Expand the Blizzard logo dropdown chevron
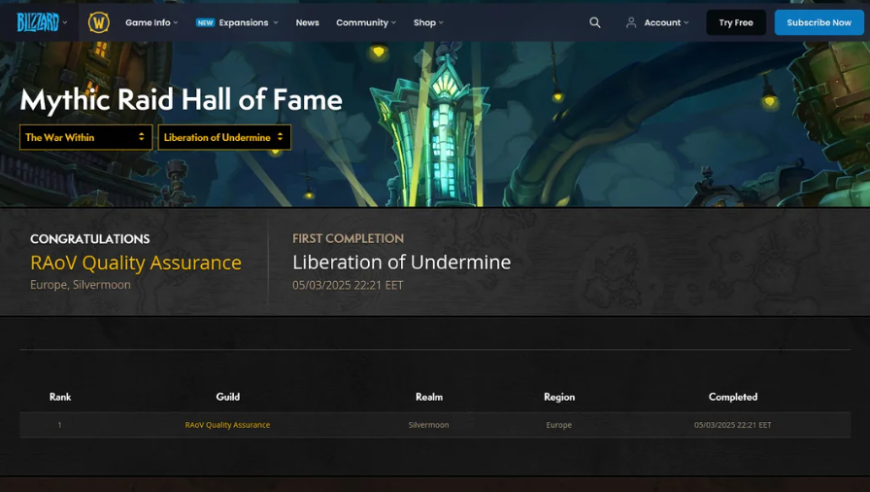The width and height of the screenshot is (870, 492). pos(65,23)
